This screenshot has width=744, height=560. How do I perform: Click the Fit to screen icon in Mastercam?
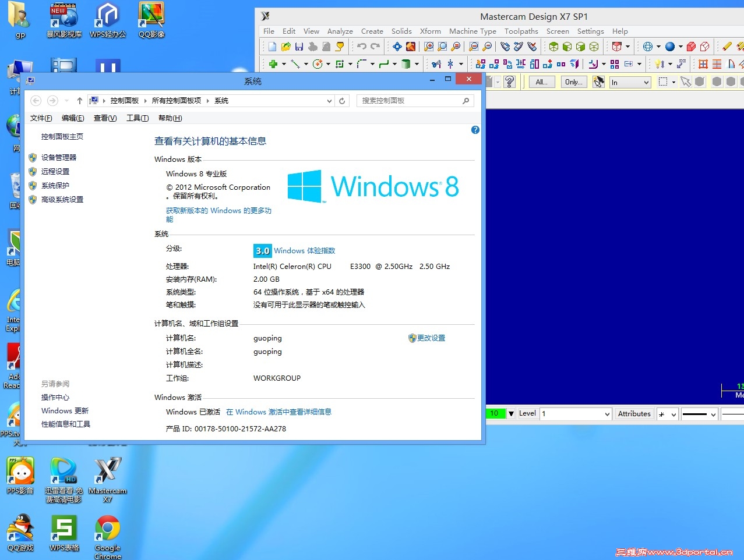tap(397, 47)
